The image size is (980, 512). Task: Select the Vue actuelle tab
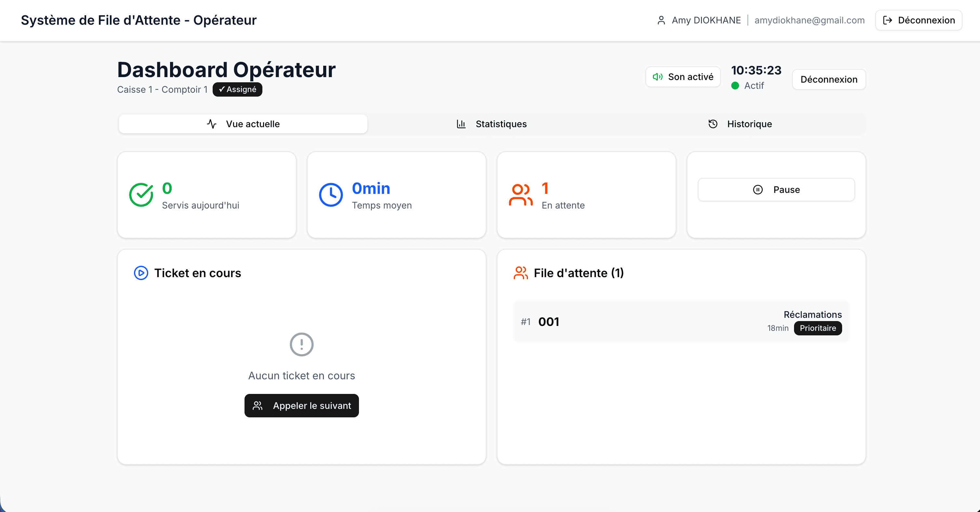(x=243, y=124)
